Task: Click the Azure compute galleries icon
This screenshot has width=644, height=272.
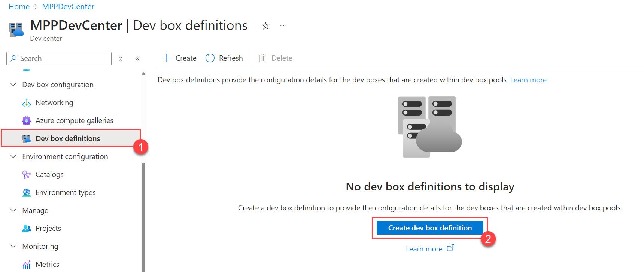Action: pyautogui.click(x=27, y=120)
